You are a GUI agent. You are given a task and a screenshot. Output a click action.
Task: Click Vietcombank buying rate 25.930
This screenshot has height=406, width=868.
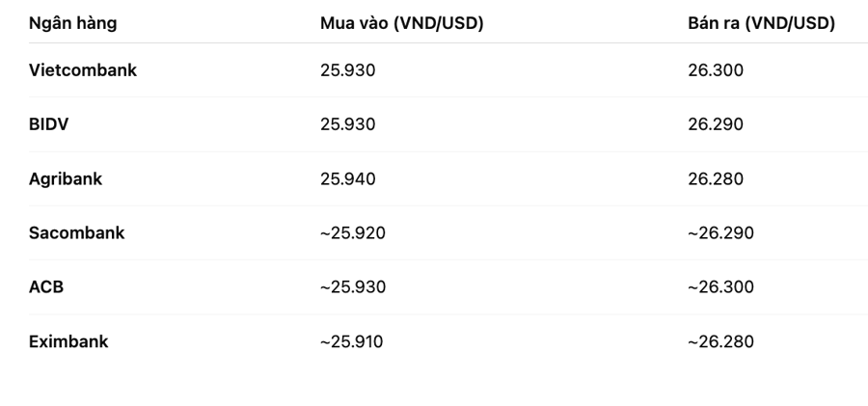[x=347, y=70]
